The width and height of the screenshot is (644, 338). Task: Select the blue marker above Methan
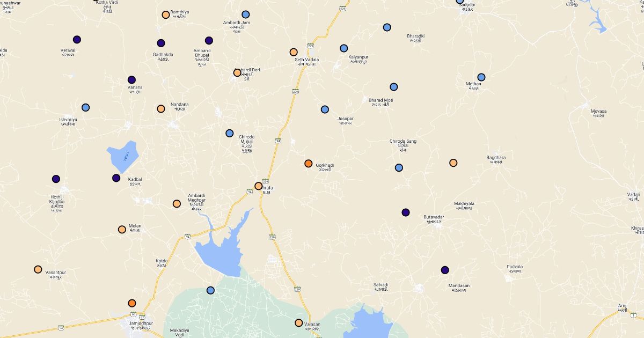point(481,77)
